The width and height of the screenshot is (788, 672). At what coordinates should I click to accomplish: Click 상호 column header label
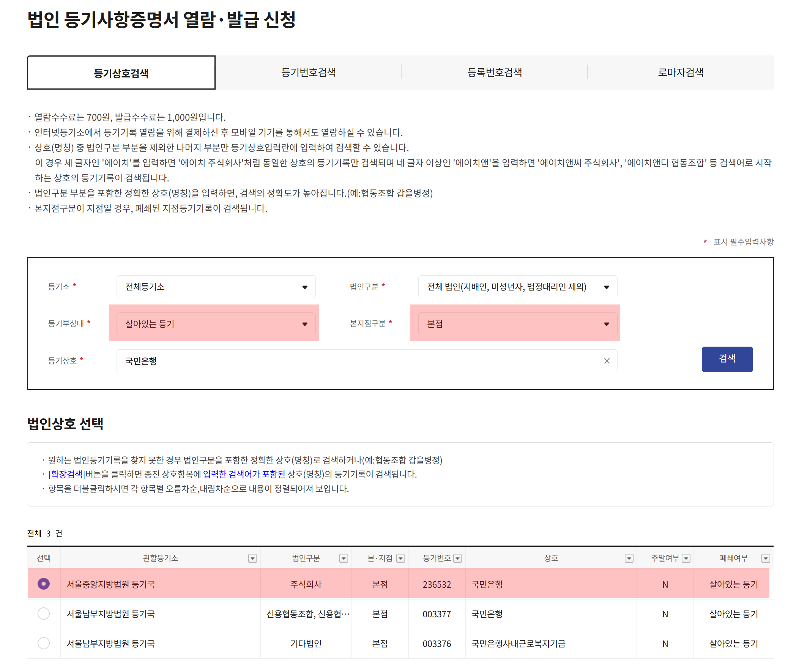point(551,558)
